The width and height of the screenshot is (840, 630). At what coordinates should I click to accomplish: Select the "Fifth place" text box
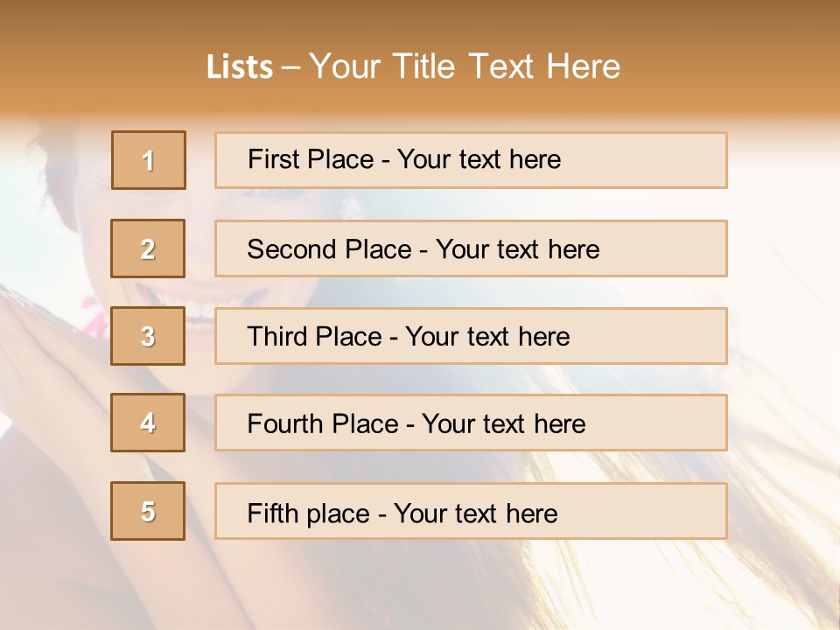coord(471,512)
